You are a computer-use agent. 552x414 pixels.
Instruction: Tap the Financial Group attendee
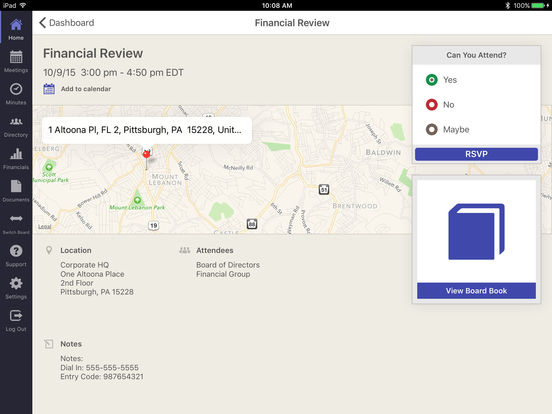tap(223, 274)
